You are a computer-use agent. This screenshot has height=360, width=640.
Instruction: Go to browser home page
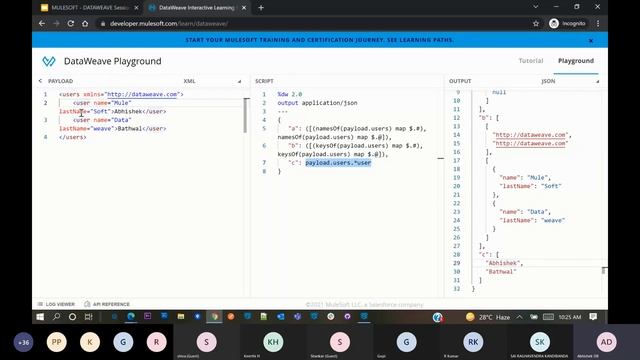pyautogui.click(x=85, y=24)
